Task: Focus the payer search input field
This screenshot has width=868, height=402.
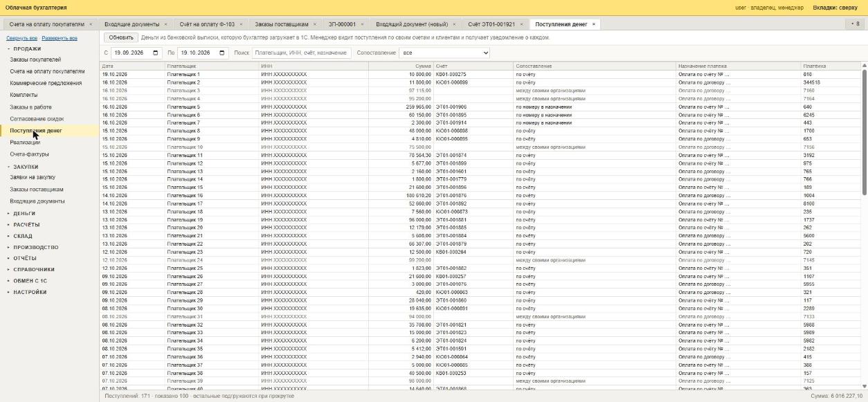Action: click(302, 53)
